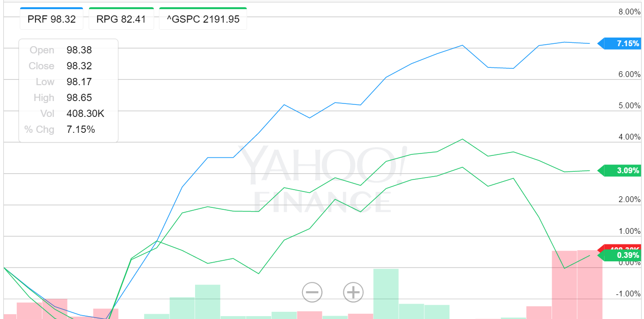The width and height of the screenshot is (644, 319).
Task: Click the zoom-out minus icon
Action: tap(312, 292)
